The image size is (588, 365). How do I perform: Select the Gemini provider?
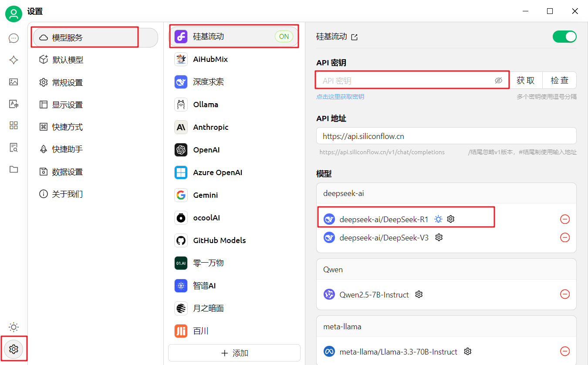tap(234, 195)
